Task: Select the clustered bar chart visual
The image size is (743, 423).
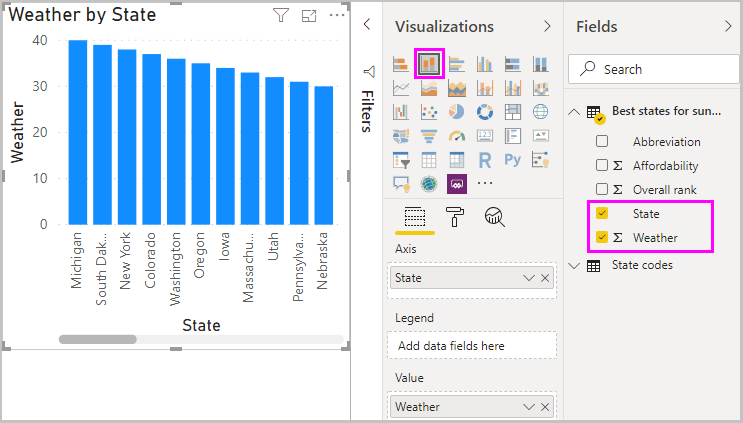Action: pyautogui.click(x=457, y=63)
